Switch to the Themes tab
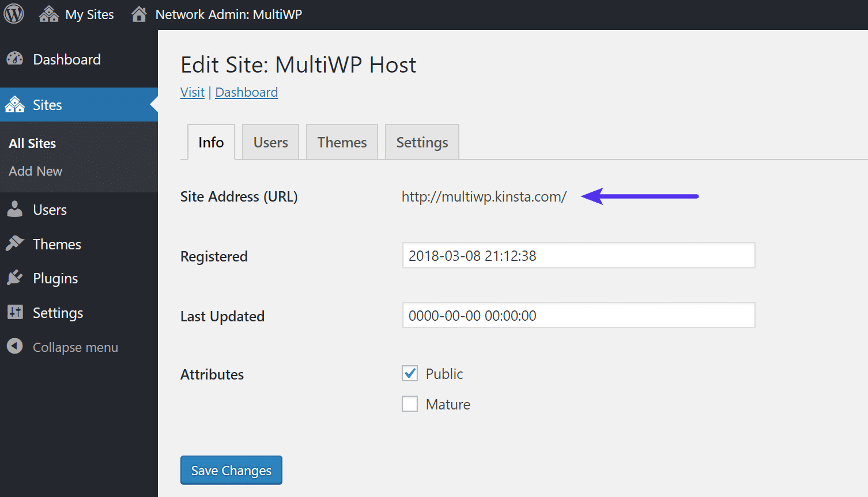The image size is (868, 497). pos(342,142)
